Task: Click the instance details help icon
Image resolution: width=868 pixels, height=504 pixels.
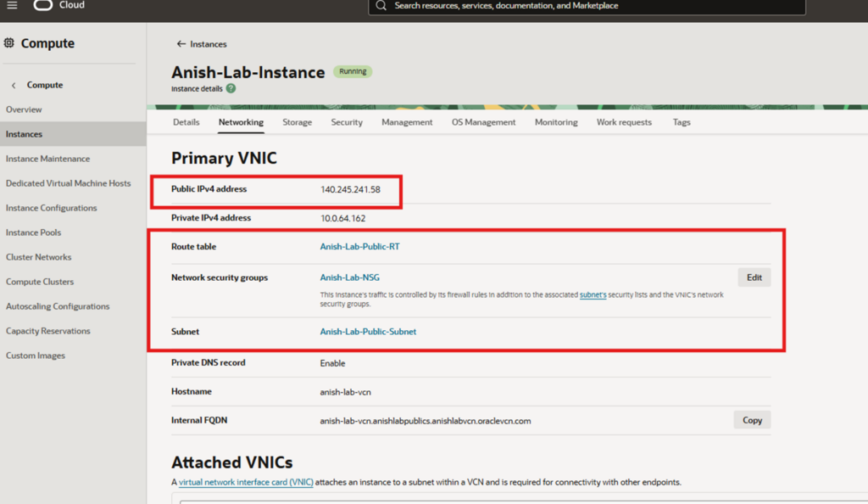Action: tap(231, 88)
